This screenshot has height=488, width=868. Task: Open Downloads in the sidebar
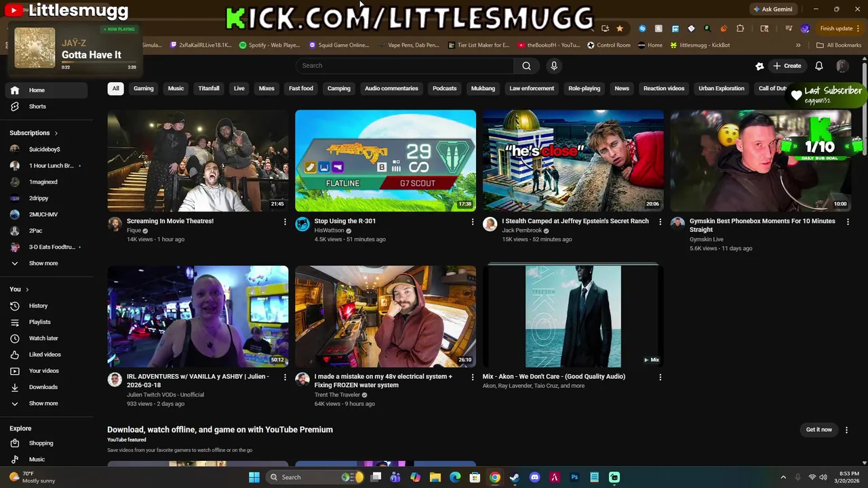coord(47,387)
